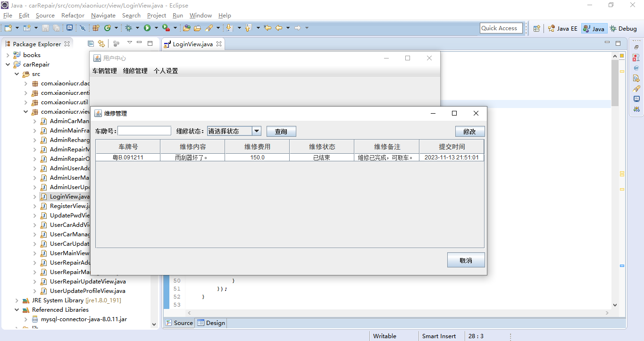Switch to the Java EE perspective
The height and width of the screenshot is (341, 644).
point(562,28)
